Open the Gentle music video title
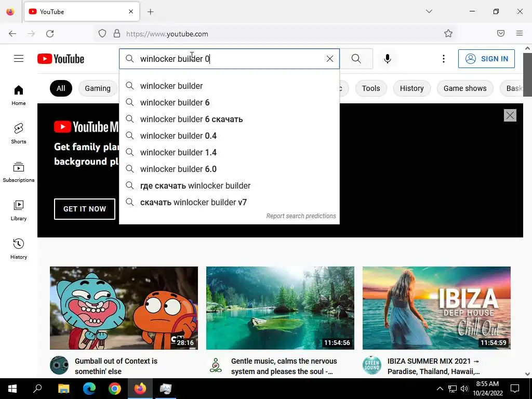The width and height of the screenshot is (532, 399). pos(284,366)
